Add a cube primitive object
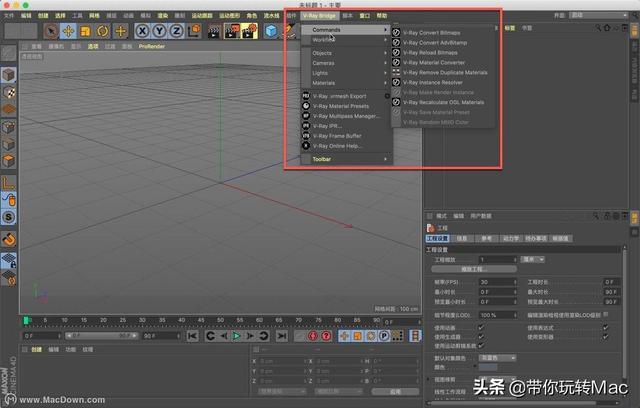 [x=271, y=31]
